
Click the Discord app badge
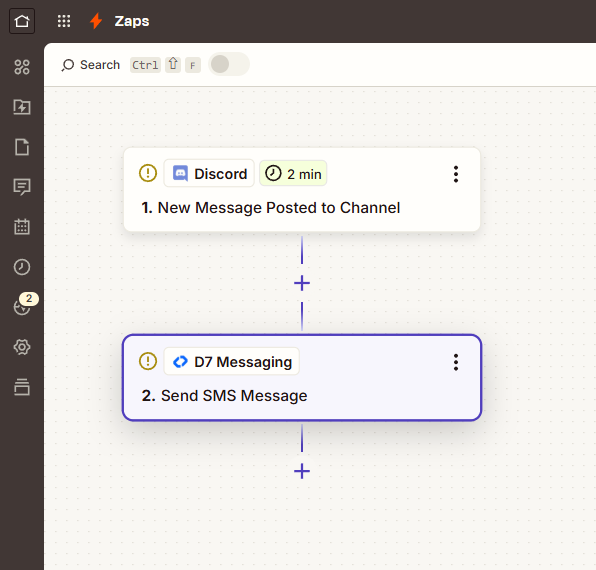[x=209, y=173]
